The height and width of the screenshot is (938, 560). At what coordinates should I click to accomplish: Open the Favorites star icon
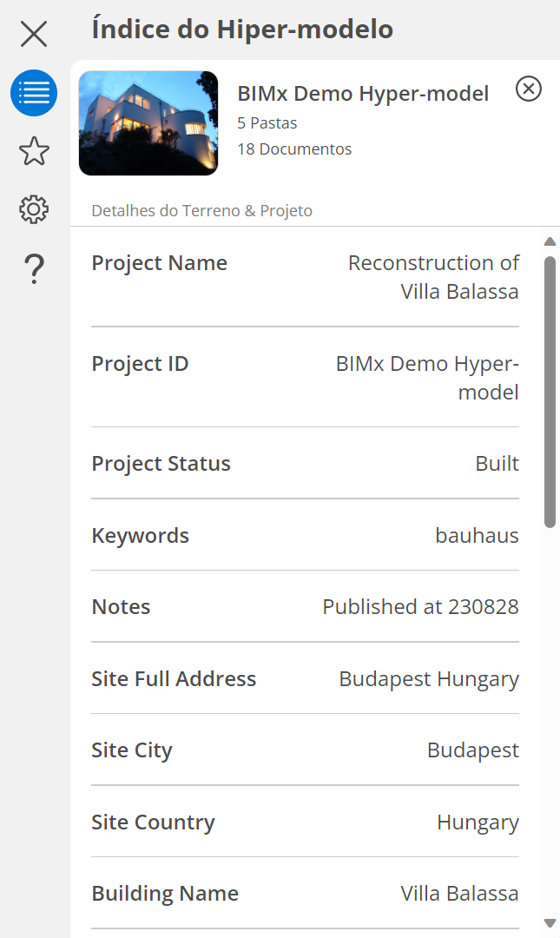(34, 151)
